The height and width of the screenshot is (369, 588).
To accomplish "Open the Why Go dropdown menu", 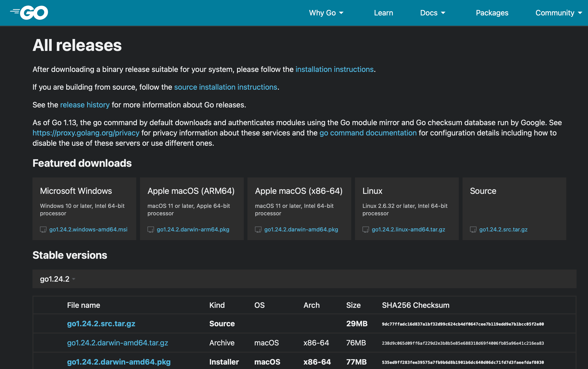I will 326,13.
